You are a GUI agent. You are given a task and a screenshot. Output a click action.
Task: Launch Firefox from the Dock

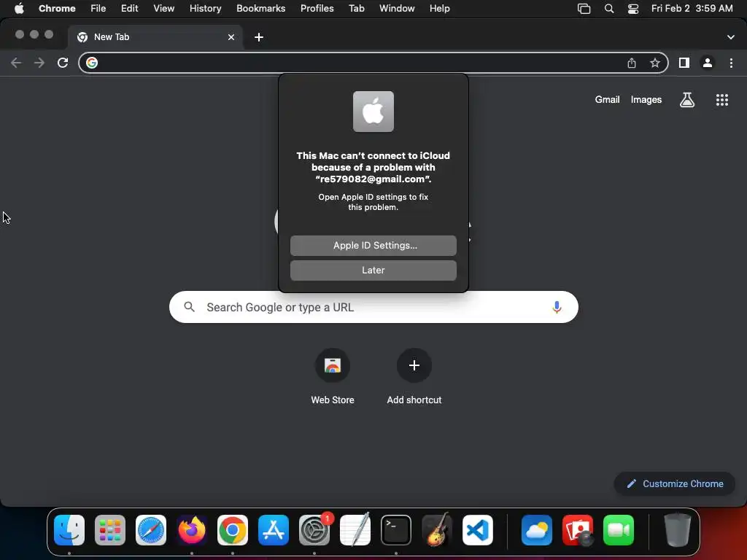point(192,530)
